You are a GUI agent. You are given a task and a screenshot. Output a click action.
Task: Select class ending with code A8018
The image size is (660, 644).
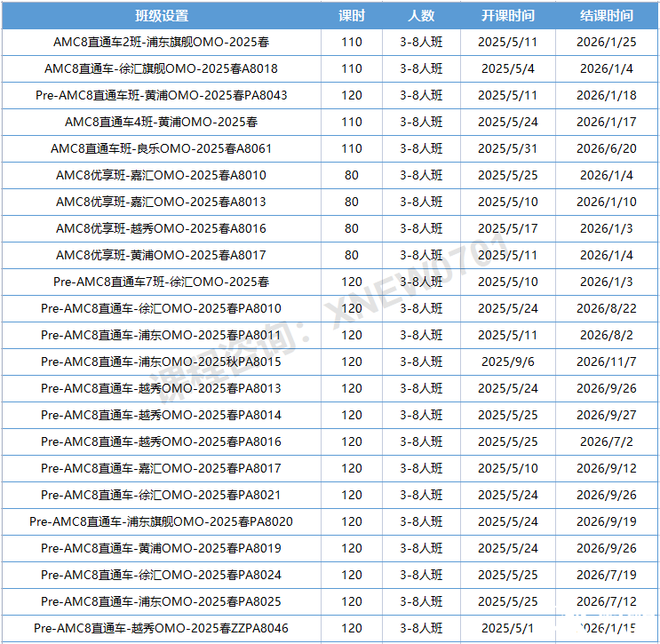click(161, 68)
